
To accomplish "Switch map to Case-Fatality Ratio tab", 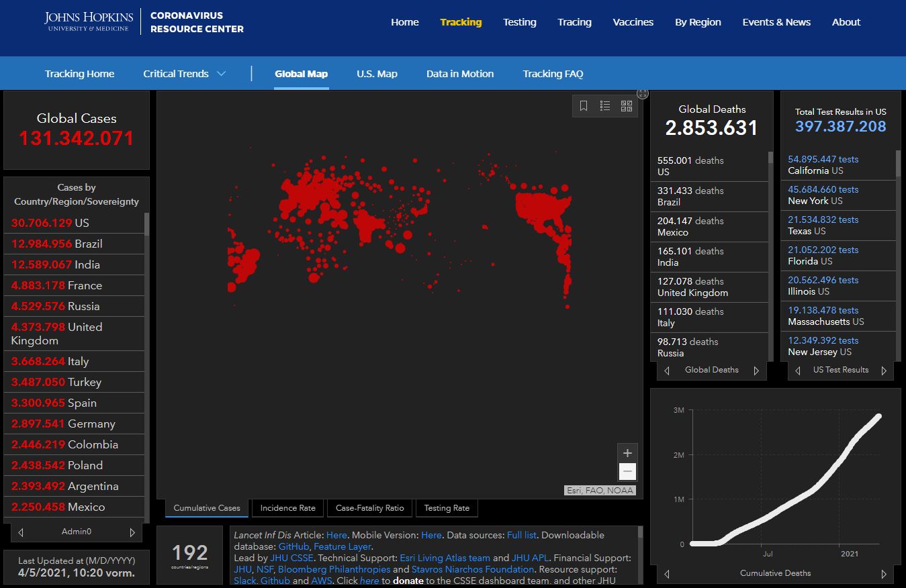I will point(370,508).
